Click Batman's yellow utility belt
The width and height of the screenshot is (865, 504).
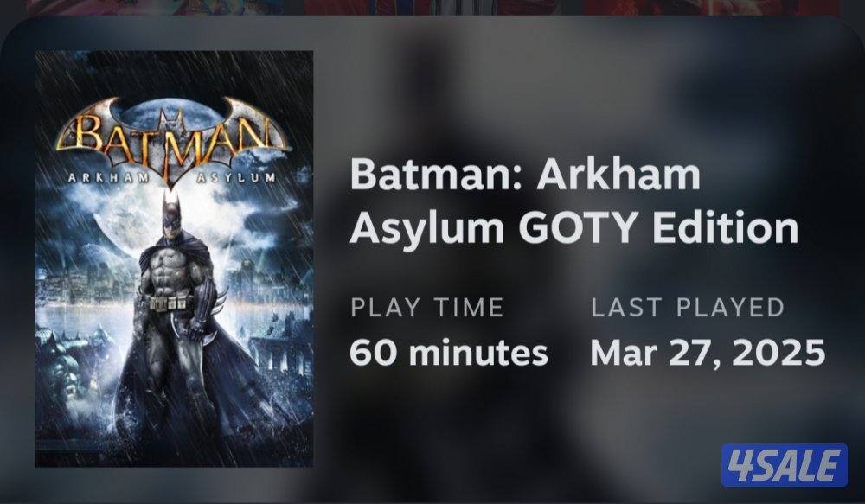click(170, 303)
